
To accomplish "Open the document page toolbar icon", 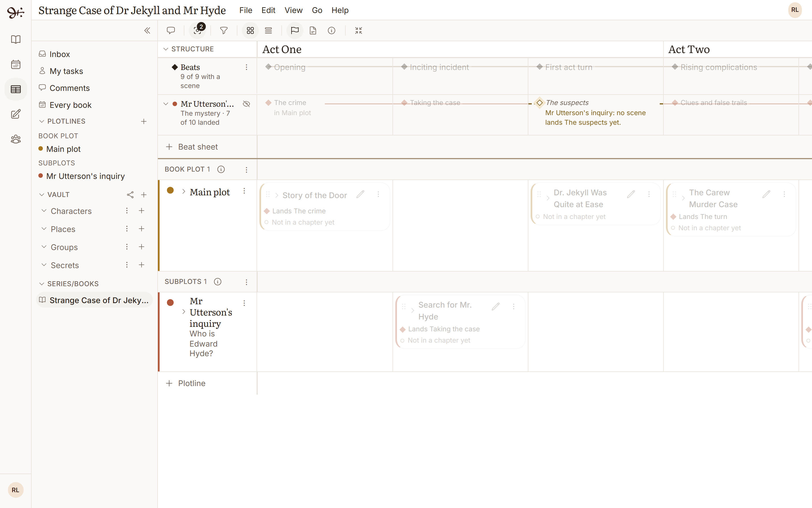I will click(313, 30).
